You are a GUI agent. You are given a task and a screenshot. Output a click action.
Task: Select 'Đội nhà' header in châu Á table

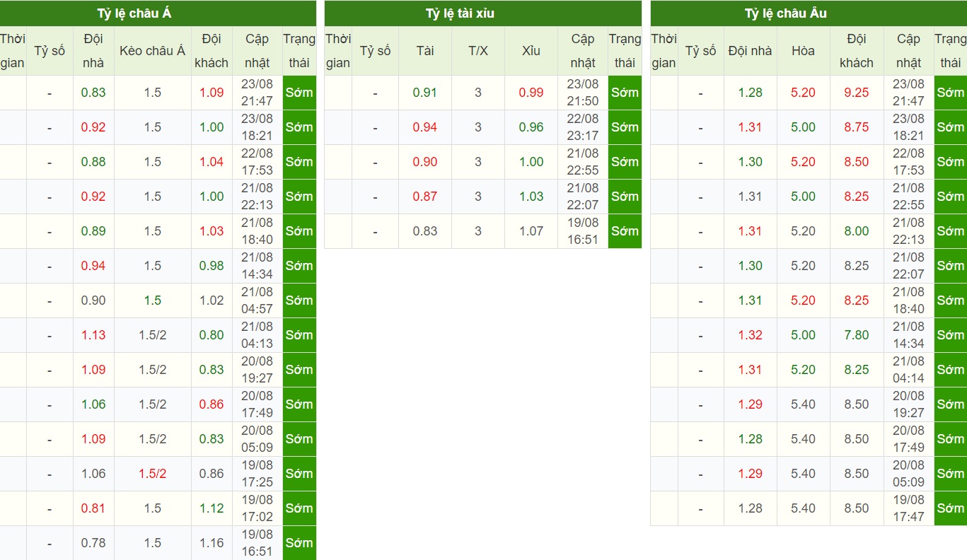pos(93,51)
